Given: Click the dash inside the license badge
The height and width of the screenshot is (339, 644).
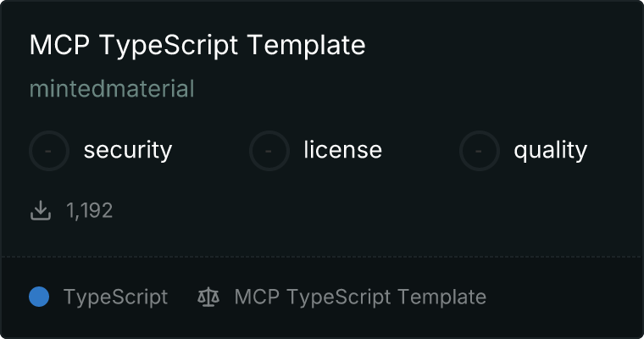Looking at the screenshot, I should [x=269, y=151].
